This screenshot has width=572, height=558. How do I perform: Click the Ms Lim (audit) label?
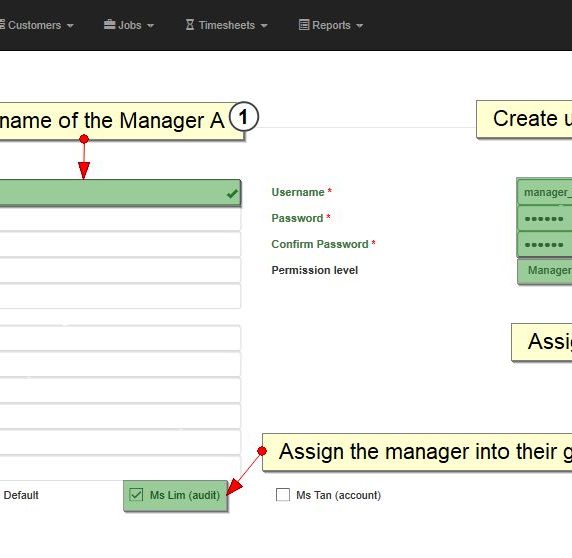tap(185, 495)
